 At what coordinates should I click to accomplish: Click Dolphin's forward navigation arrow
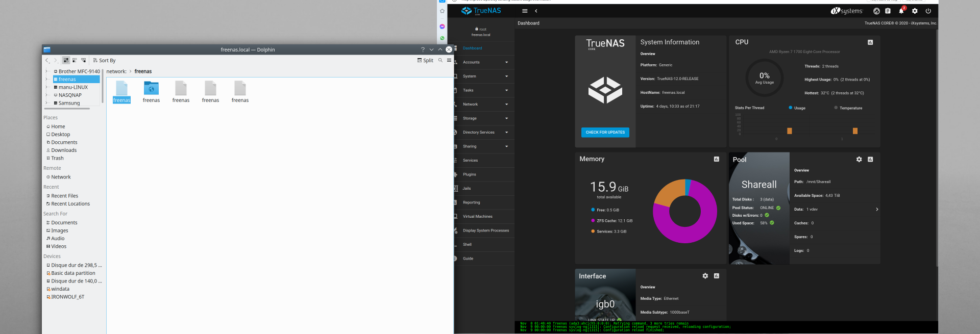click(56, 60)
